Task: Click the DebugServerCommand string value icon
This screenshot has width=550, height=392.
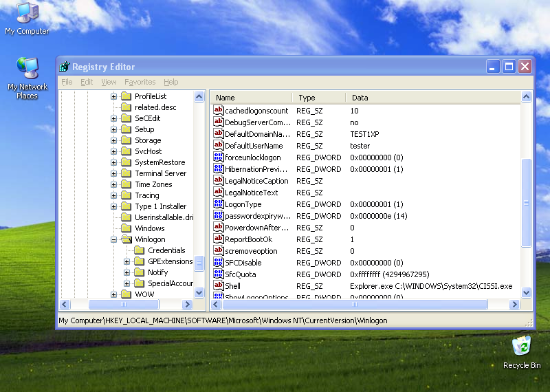Action: [x=218, y=122]
